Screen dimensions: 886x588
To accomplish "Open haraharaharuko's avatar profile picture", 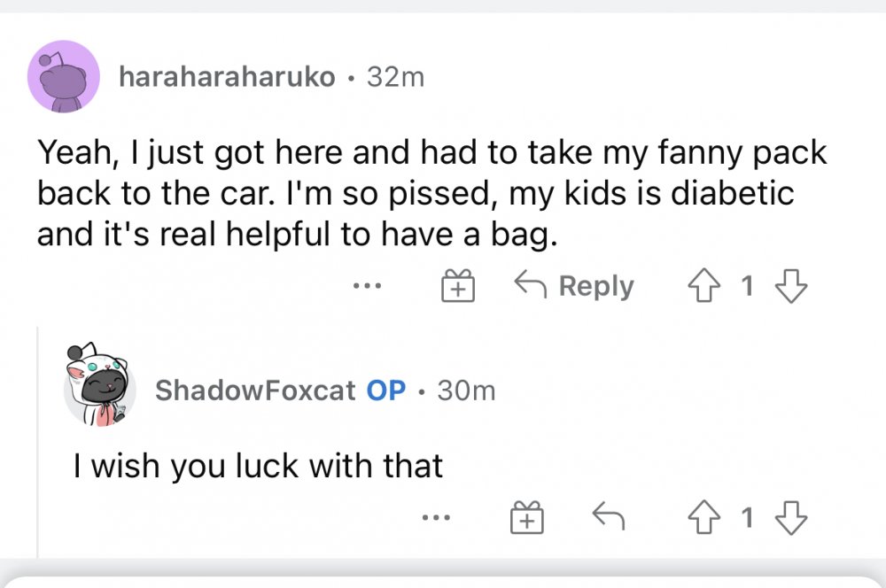I will click(63, 77).
